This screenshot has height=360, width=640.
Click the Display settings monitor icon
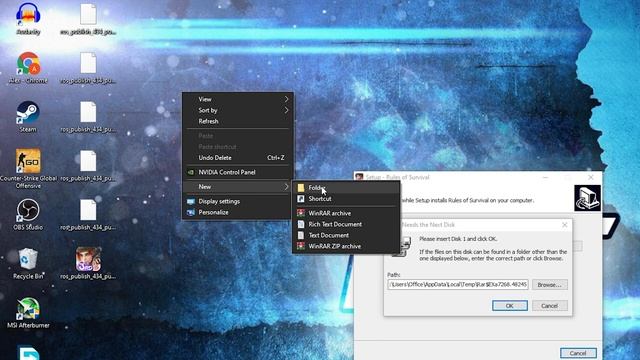pos(191,201)
